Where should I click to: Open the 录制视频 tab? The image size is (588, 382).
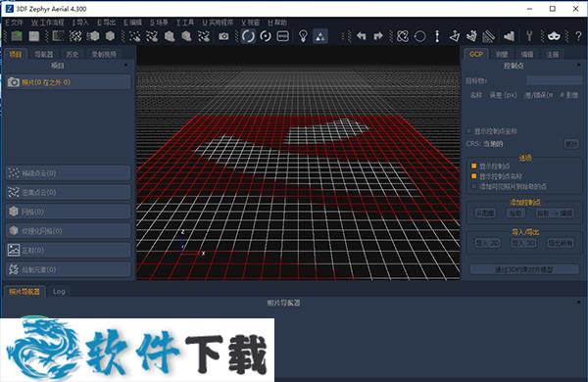pyautogui.click(x=104, y=54)
